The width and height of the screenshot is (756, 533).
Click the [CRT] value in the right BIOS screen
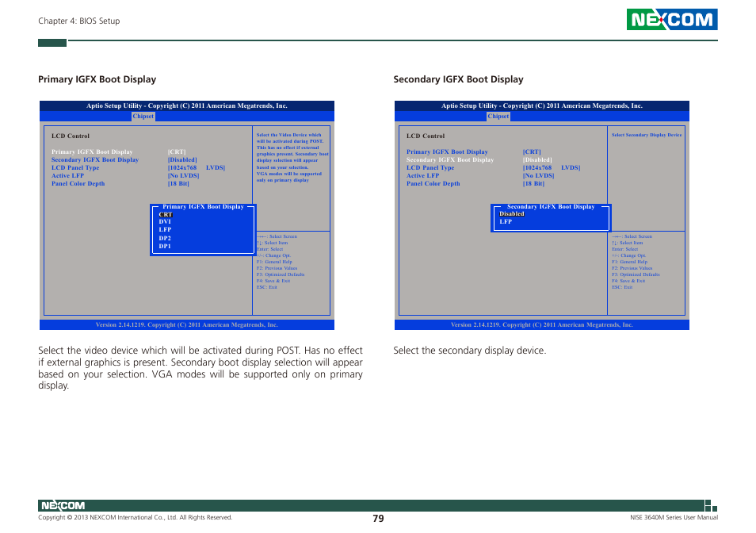[x=532, y=151]
